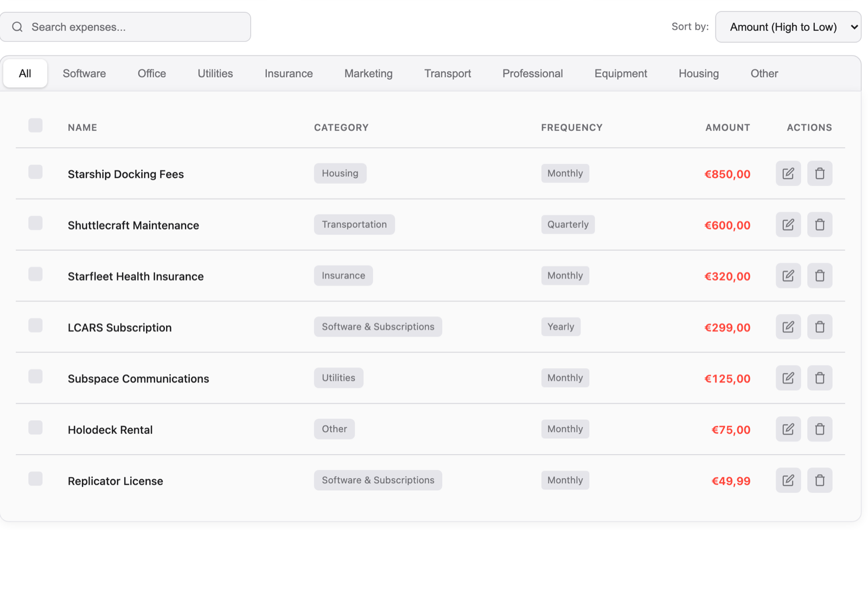This screenshot has height=589, width=868.
Task: Edit the Starship Docking Fees expense
Action: pyautogui.click(x=788, y=174)
